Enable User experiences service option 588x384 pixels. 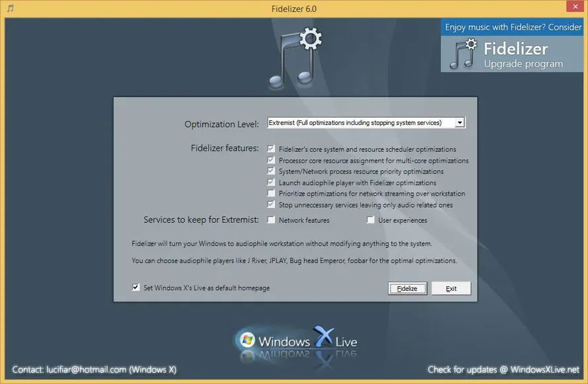[370, 219]
